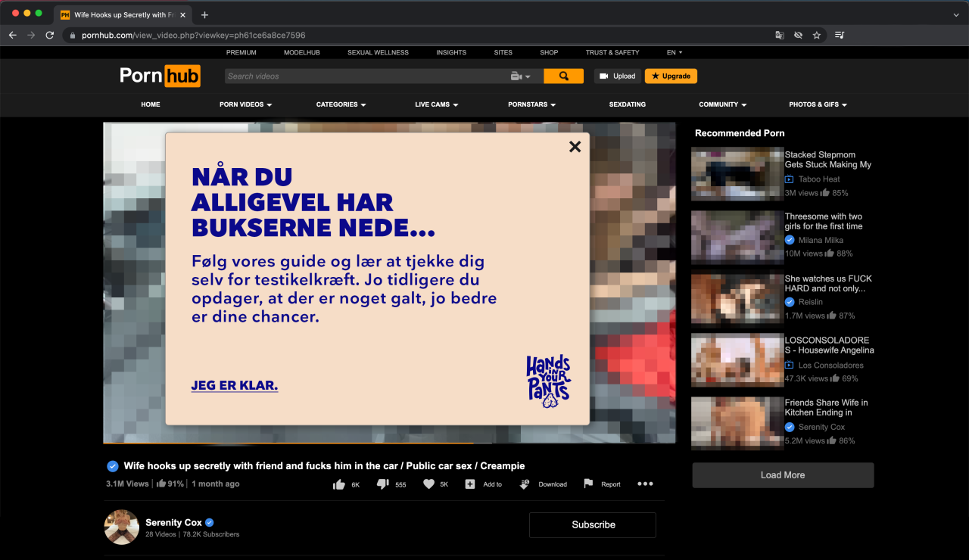
Task: Click the browser forward arrow
Action: 31,35
